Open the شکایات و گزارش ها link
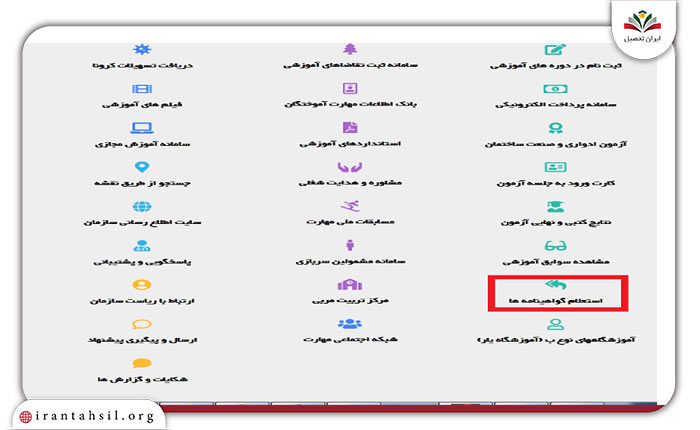This screenshot has height=430, width=700. pyautogui.click(x=142, y=379)
